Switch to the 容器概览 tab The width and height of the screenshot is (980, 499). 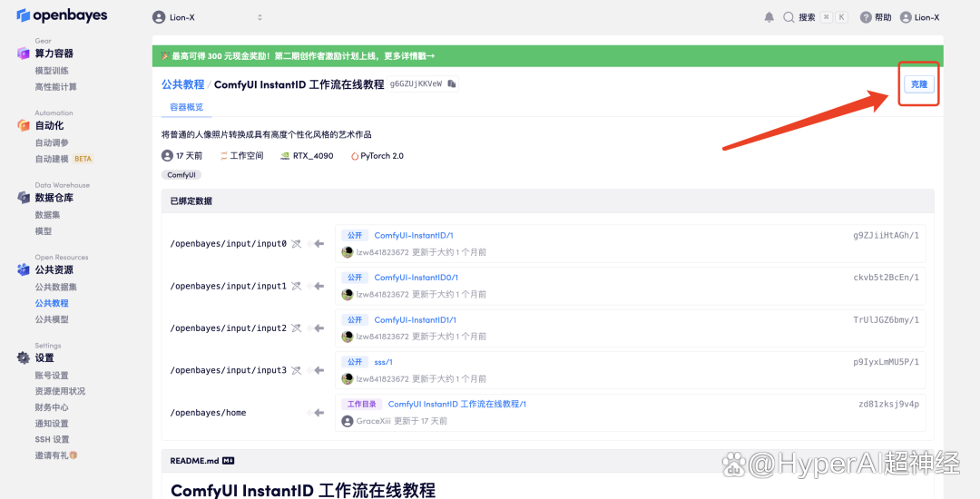[x=186, y=107]
